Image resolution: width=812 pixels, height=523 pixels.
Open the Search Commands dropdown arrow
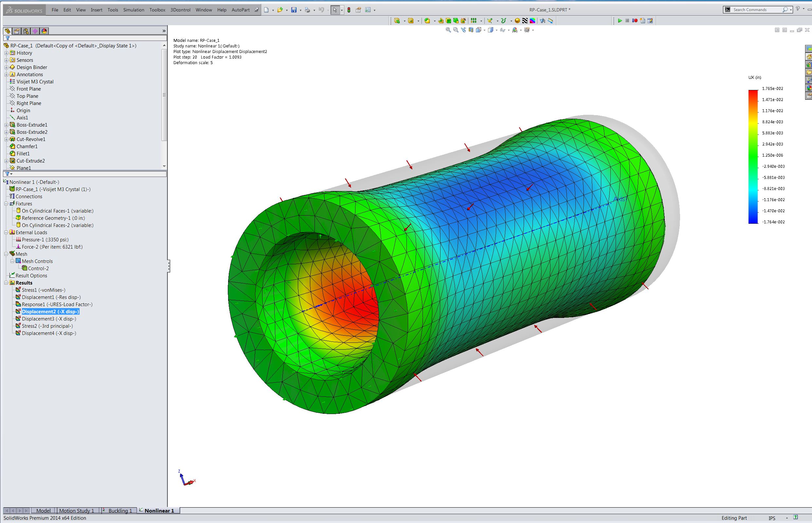pos(791,10)
